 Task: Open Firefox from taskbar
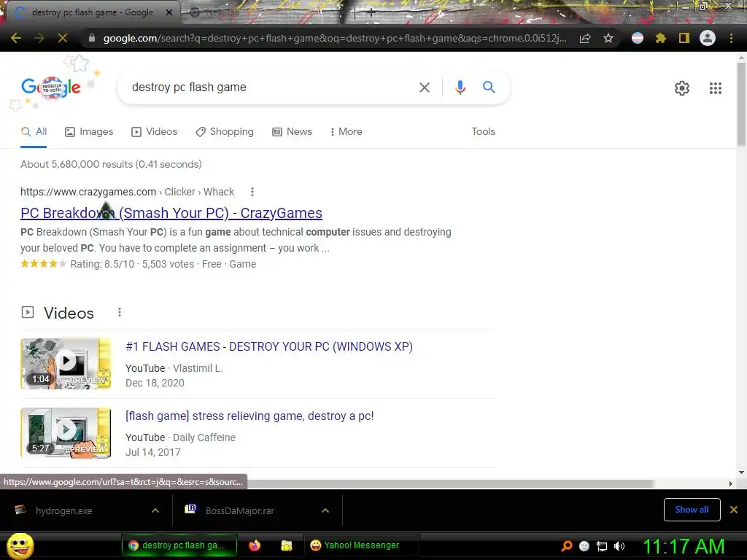[255, 545]
